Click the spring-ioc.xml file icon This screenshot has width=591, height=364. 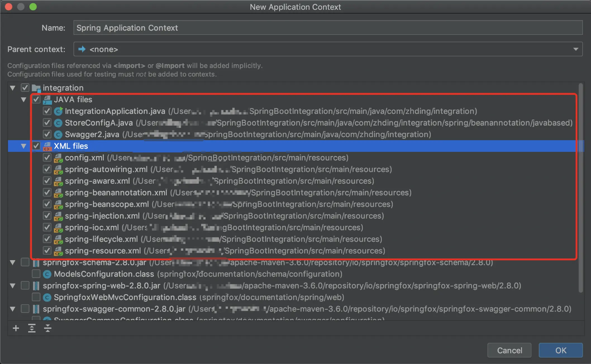(58, 228)
